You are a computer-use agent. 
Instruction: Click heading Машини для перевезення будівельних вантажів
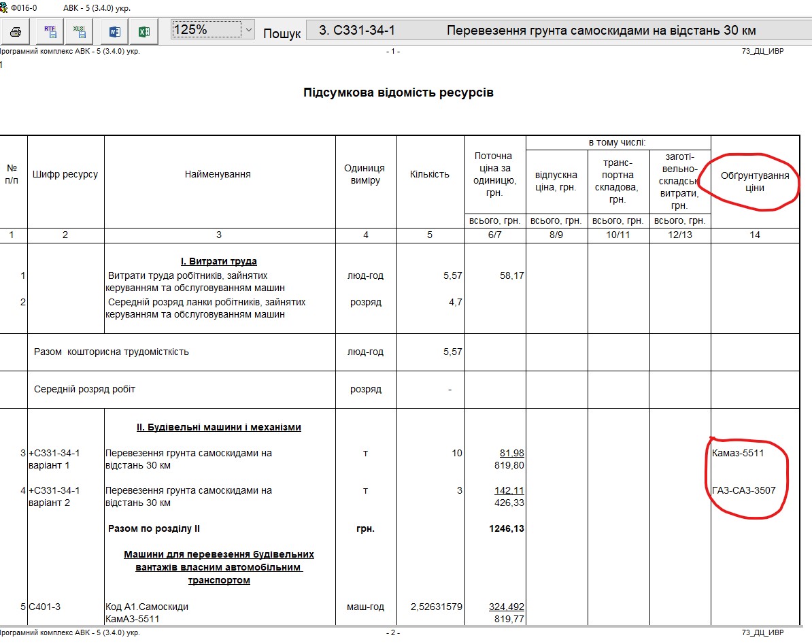(x=218, y=567)
